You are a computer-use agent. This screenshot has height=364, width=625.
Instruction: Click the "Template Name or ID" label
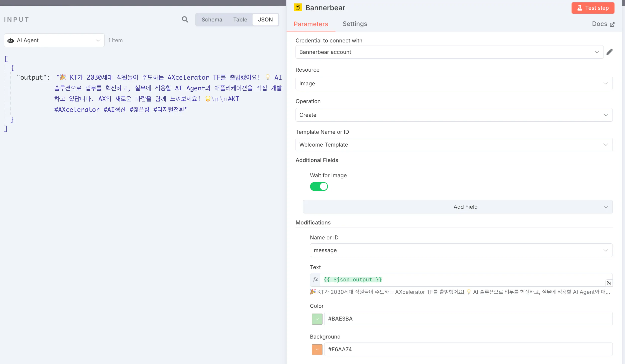click(322, 132)
